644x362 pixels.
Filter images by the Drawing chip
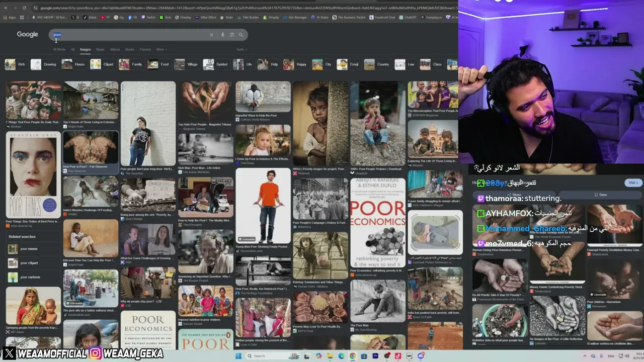[44, 64]
